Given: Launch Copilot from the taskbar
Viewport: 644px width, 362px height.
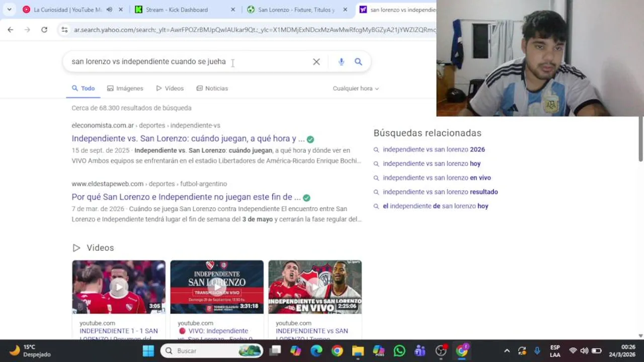Looking at the screenshot, I should [296, 351].
